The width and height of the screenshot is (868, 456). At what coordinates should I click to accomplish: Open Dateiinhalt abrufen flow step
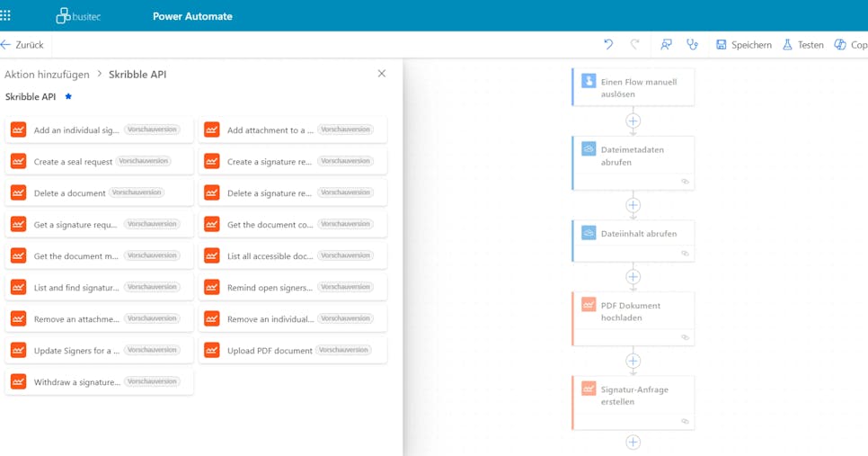coord(633,241)
